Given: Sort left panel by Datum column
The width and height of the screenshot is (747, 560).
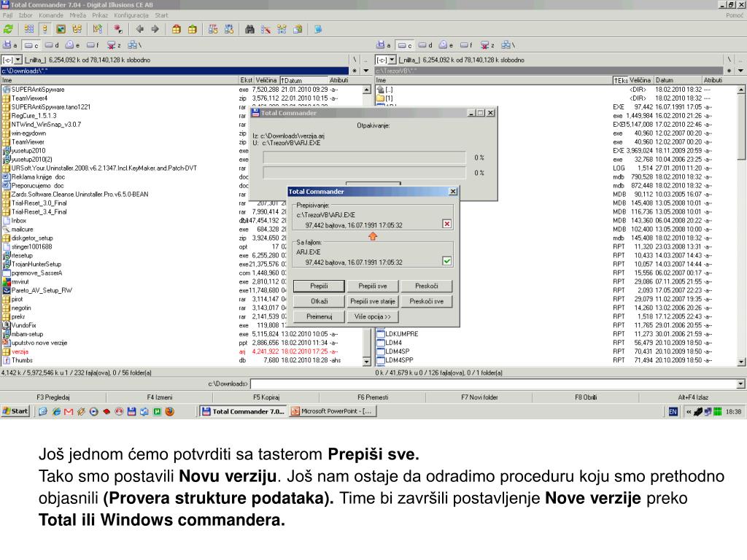Looking at the screenshot, I should point(304,80).
